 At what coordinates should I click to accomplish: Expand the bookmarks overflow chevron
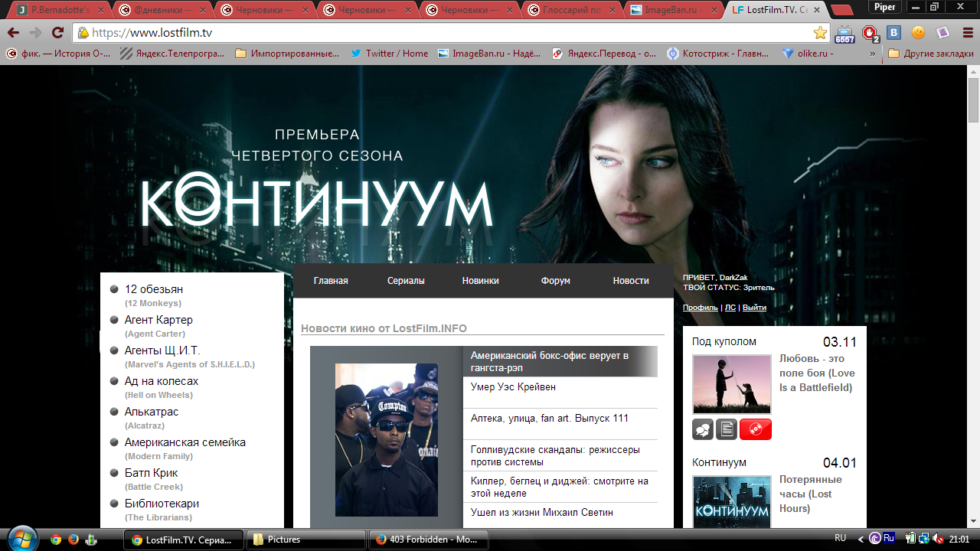873,54
